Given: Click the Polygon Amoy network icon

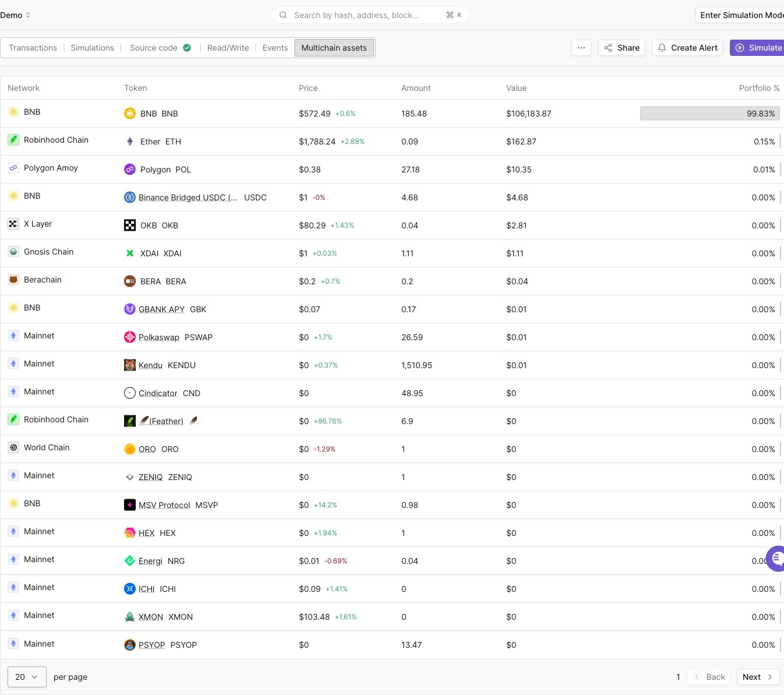Looking at the screenshot, I should (x=13, y=168).
